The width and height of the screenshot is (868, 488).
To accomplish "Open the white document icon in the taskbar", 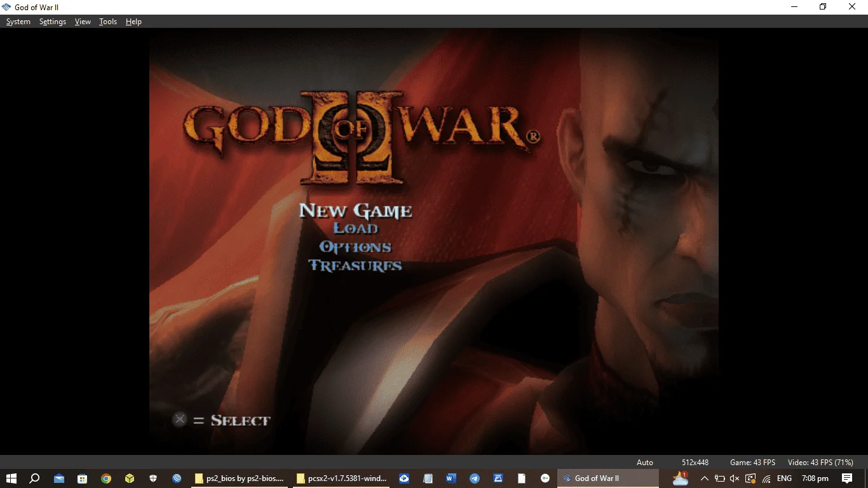I will pyautogui.click(x=522, y=478).
